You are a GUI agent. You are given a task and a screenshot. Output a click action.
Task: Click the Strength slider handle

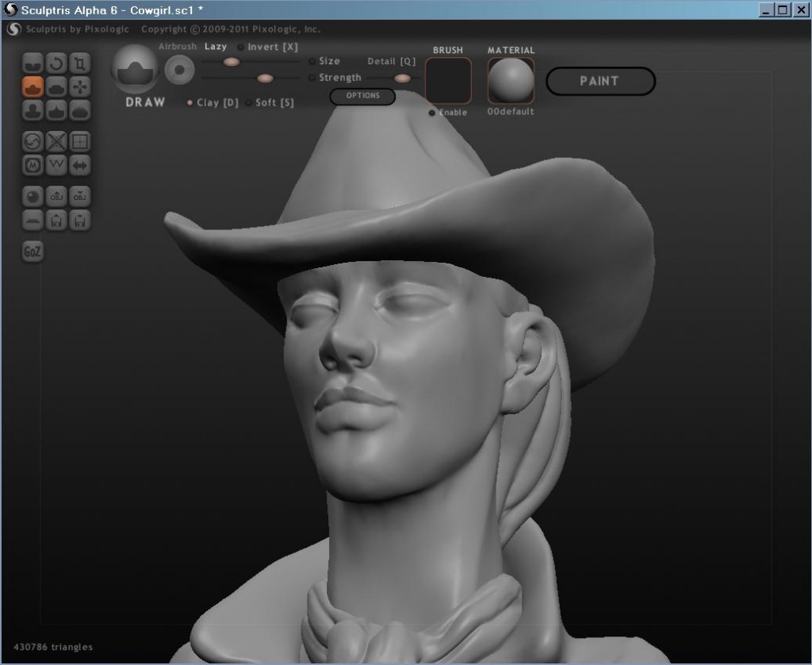[x=266, y=78]
